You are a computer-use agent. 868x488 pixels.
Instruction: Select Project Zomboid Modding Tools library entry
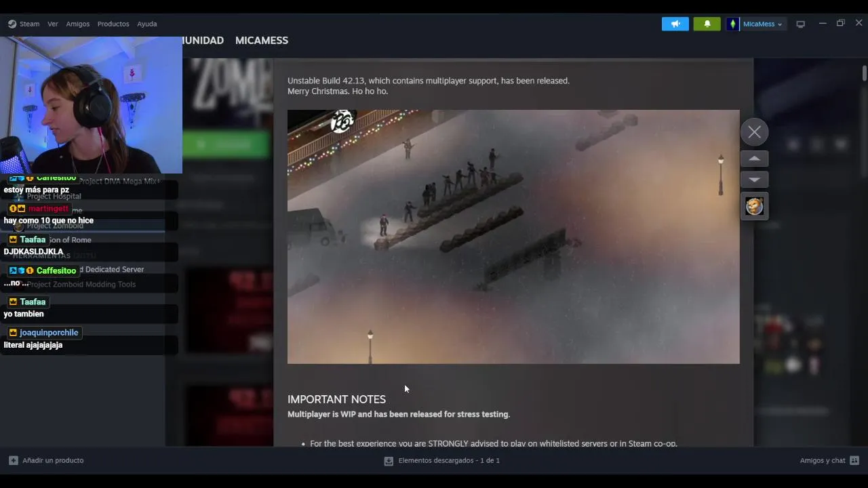coord(81,284)
